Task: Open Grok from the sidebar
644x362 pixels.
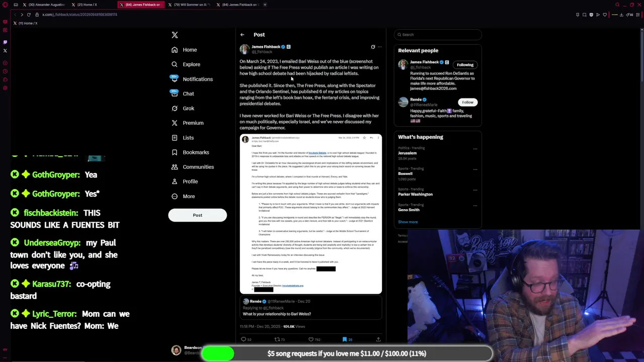Action: point(183,108)
